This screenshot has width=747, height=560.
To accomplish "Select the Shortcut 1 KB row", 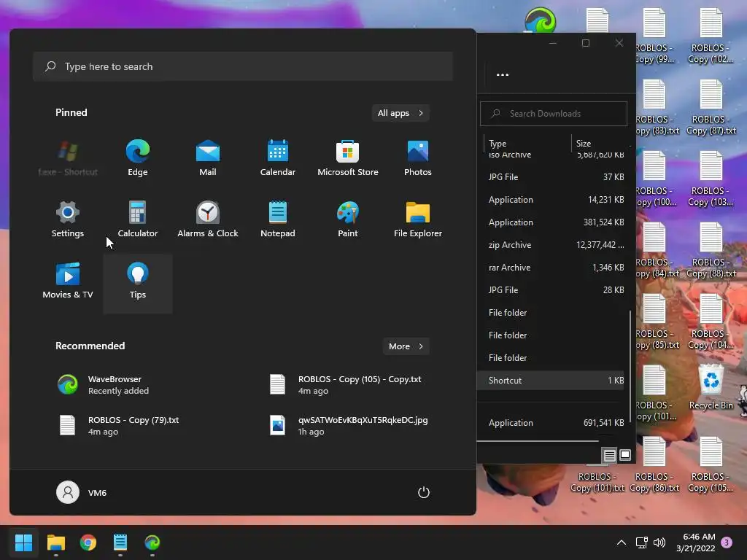I will [551, 381].
